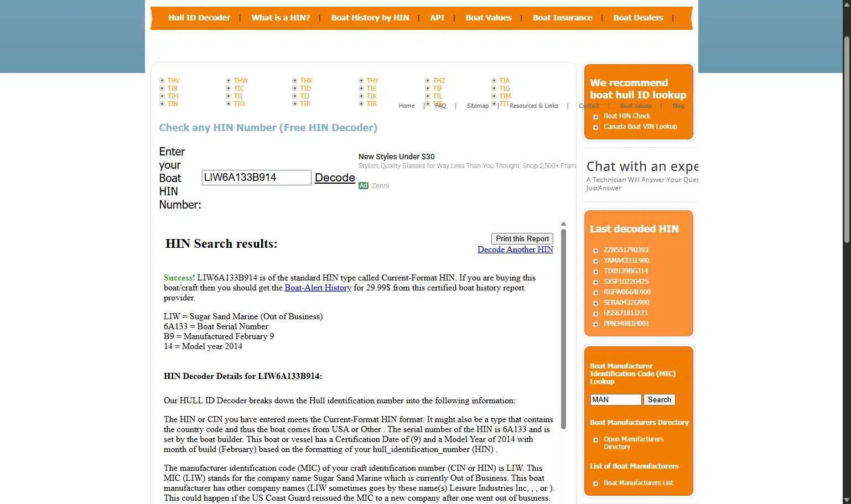Open Hull ID Decoder menu item
The width and height of the screenshot is (851, 504).
199,18
